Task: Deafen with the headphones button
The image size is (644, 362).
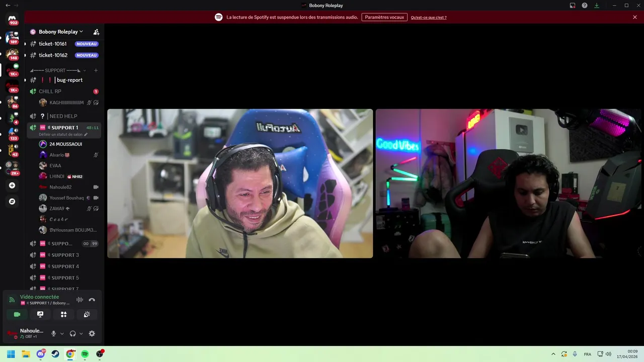Action: click(x=72, y=333)
